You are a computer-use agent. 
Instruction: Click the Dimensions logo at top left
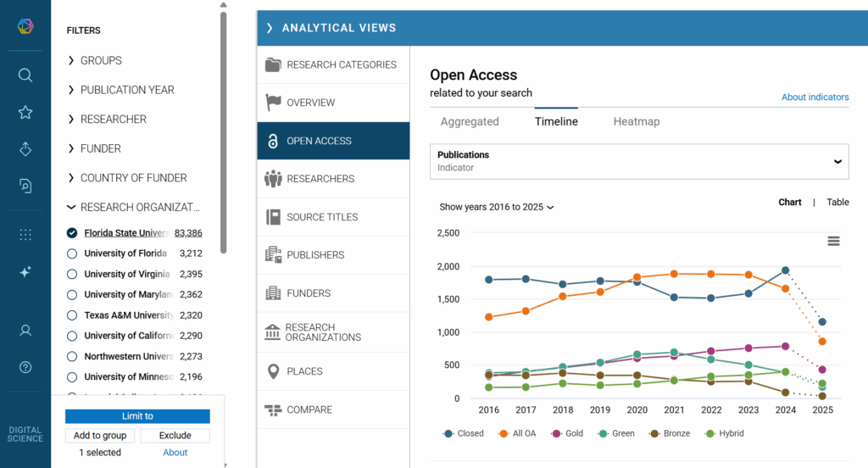pos(25,26)
